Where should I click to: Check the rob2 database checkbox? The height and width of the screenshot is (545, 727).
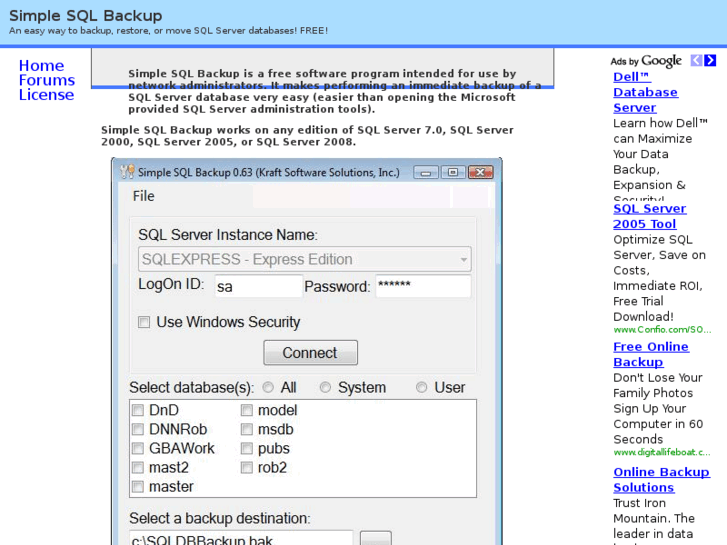point(247,468)
